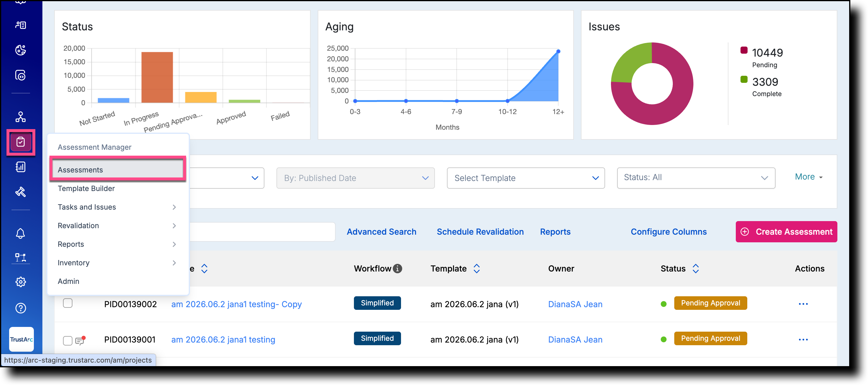Expand the Tasks and Issues submenu
The image size is (868, 385).
click(174, 207)
